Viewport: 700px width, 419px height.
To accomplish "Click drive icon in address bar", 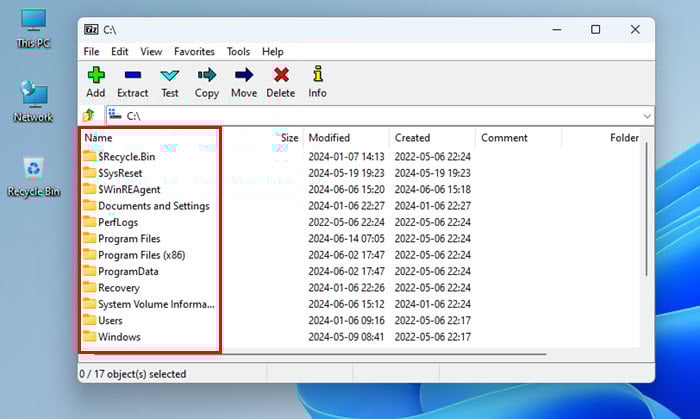I will [x=115, y=115].
